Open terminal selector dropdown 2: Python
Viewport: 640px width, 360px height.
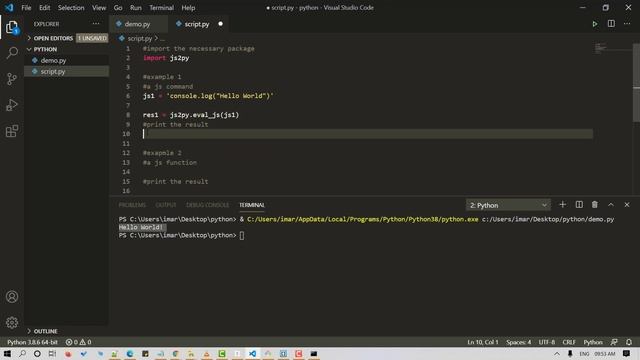coord(508,205)
